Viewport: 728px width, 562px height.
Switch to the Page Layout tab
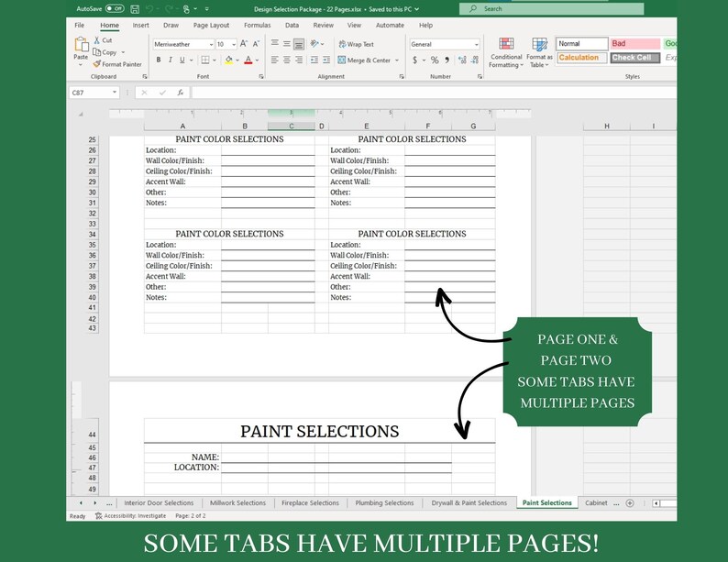pos(211,25)
